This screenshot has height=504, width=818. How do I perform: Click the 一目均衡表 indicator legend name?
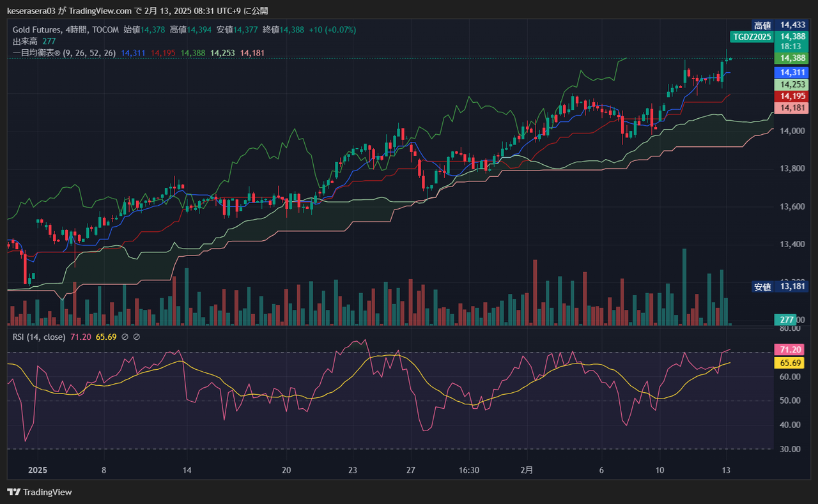pos(35,53)
